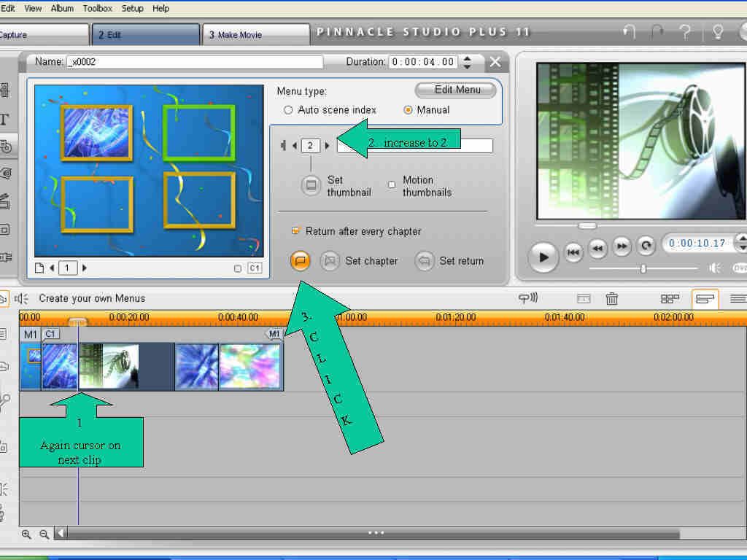Select previous chapter button number arrow
747x560 pixels.
pos(295,145)
